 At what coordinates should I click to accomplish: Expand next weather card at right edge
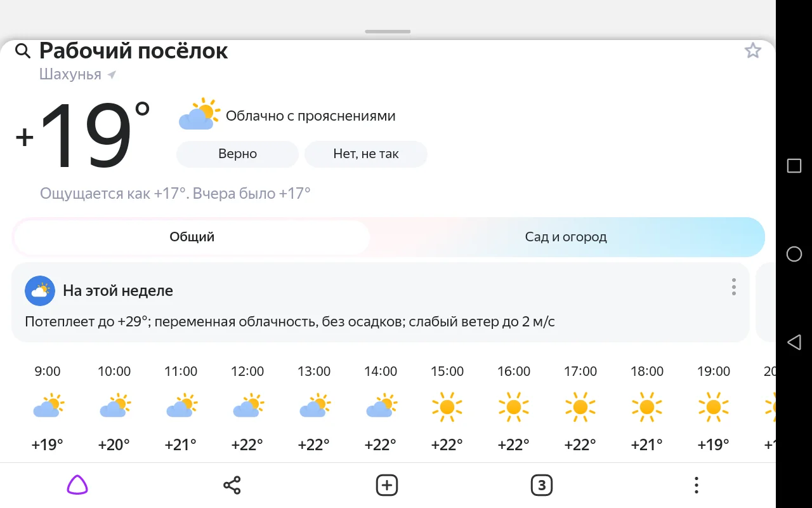point(764,302)
